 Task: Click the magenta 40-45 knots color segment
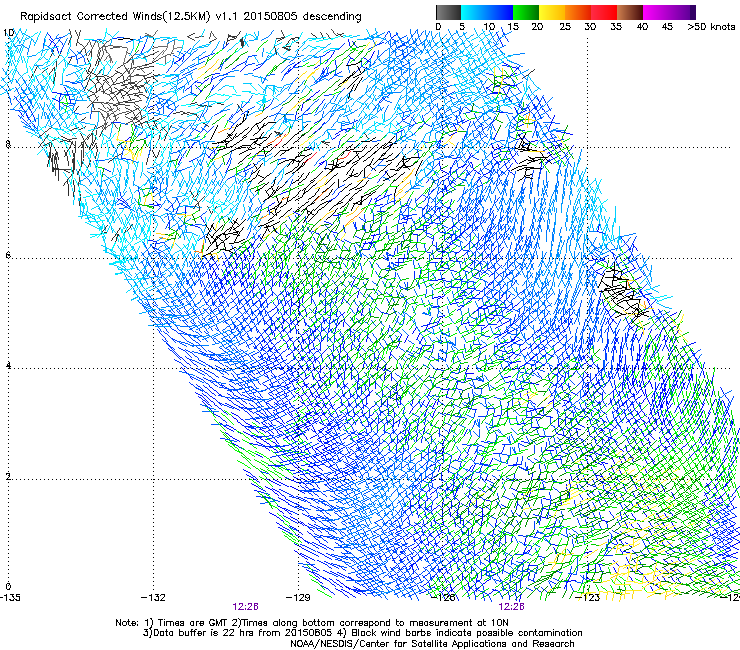(656, 12)
